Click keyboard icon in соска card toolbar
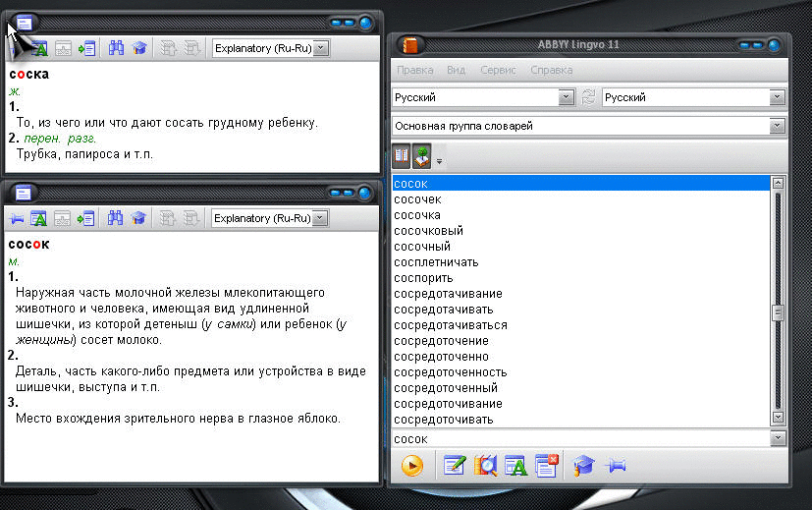 (x=63, y=49)
